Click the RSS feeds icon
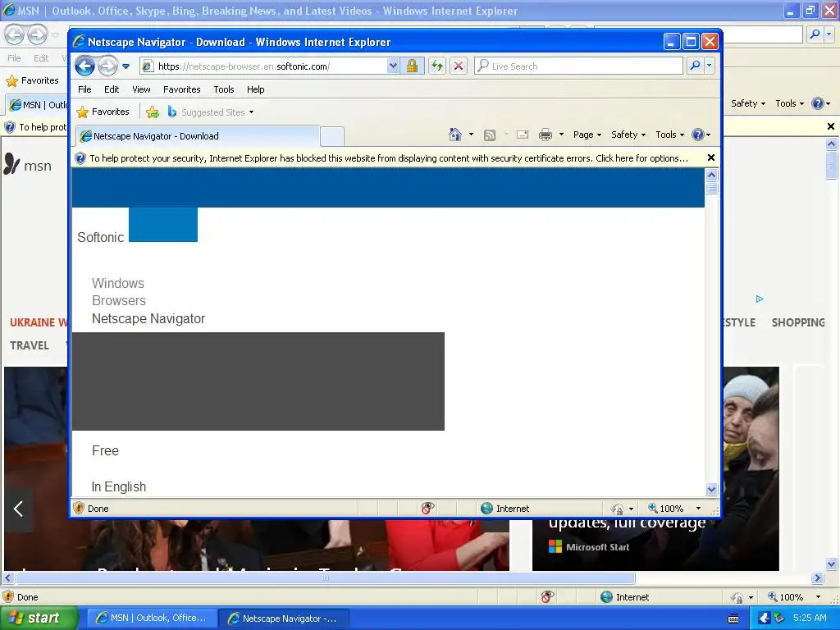 click(x=489, y=135)
